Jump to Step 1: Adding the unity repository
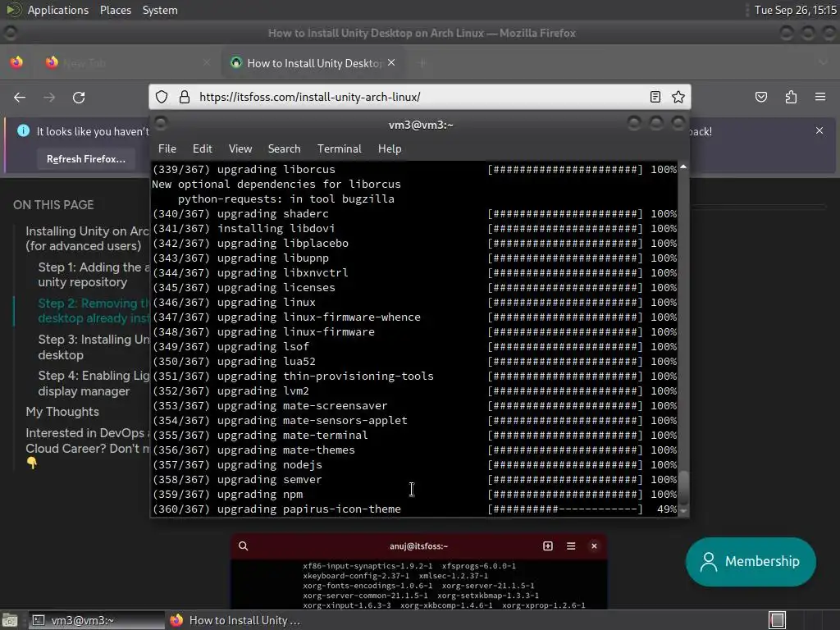 coord(94,275)
